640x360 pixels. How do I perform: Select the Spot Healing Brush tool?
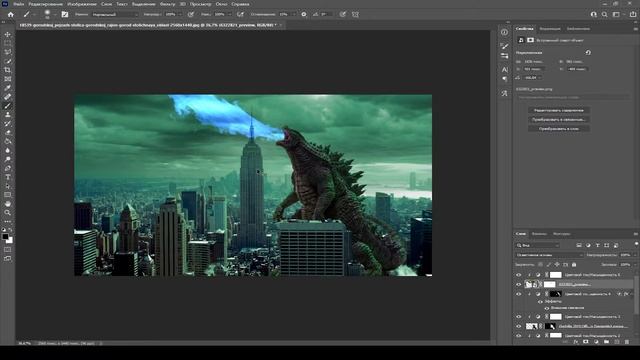[7, 97]
